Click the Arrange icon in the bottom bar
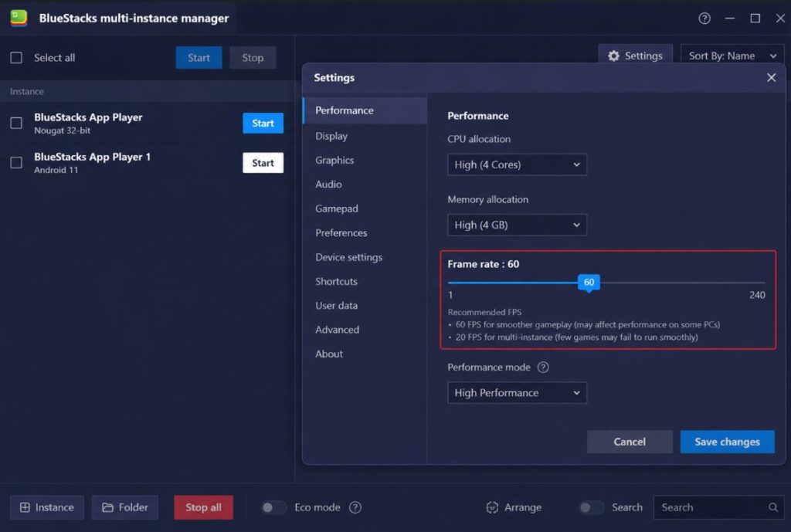 (492, 507)
